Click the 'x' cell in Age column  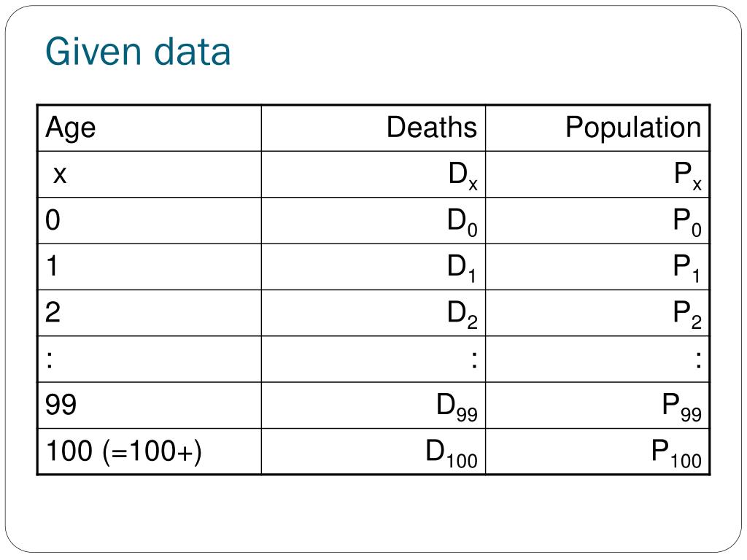click(150, 174)
